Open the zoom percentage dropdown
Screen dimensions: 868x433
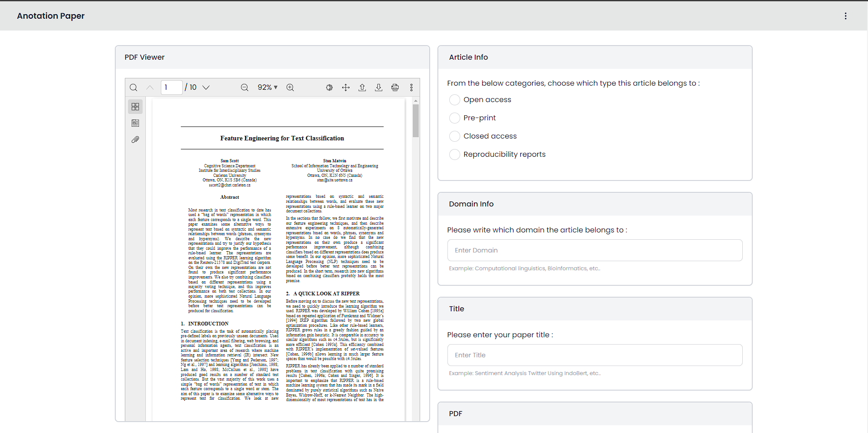click(268, 87)
